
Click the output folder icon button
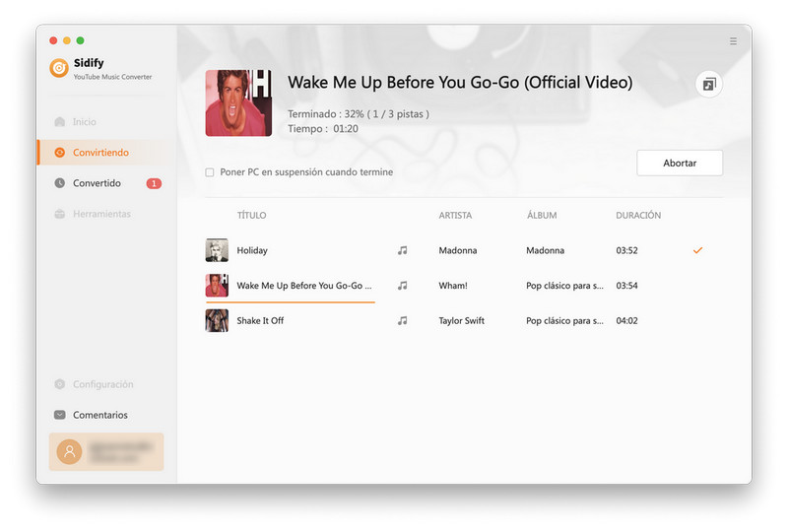(709, 84)
